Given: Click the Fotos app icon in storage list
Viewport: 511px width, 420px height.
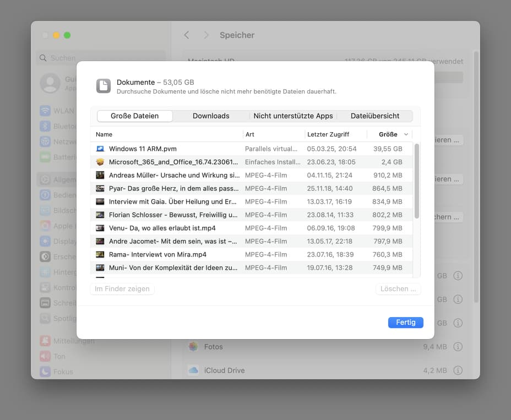Looking at the screenshot, I should coord(193,347).
